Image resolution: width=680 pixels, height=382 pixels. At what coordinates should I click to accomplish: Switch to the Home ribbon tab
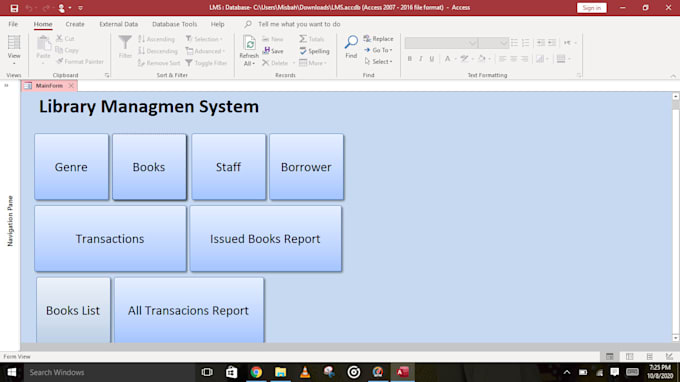[43, 24]
